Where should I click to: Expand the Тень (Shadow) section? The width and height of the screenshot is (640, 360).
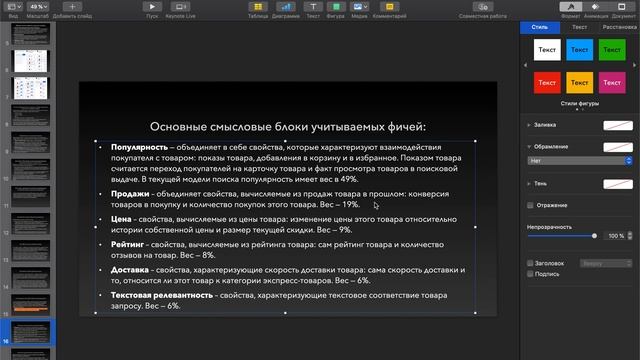529,184
